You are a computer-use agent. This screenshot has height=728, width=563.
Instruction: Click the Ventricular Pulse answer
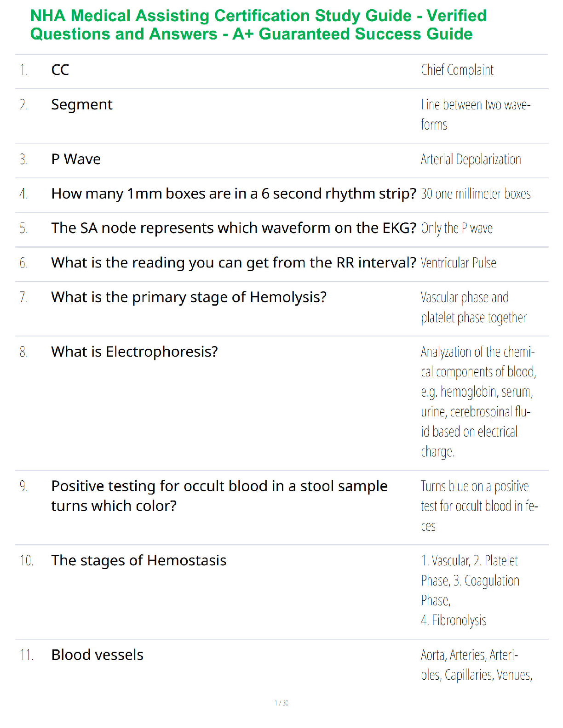pyautogui.click(x=458, y=263)
